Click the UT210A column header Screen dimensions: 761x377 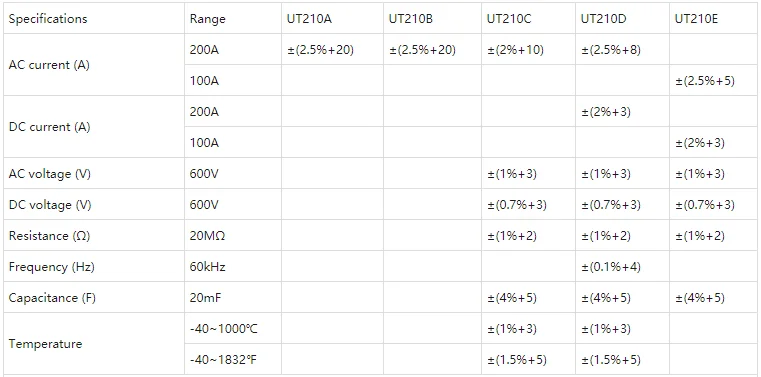(x=310, y=19)
